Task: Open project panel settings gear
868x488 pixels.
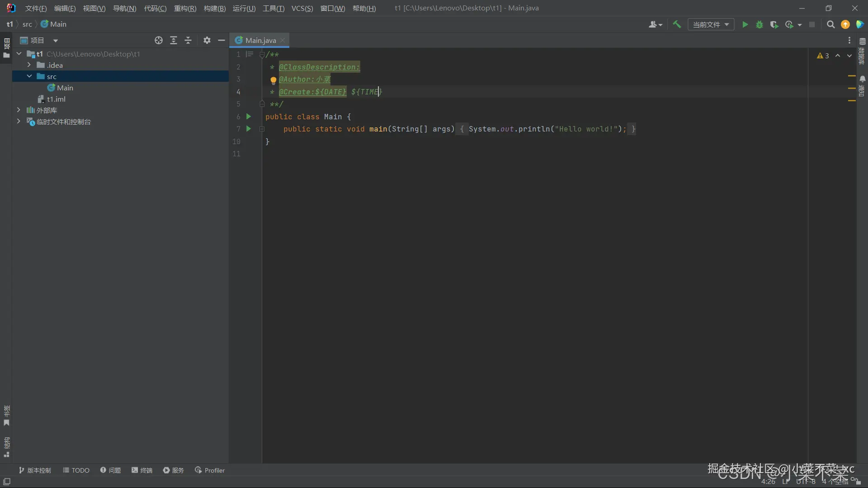Action: pyautogui.click(x=207, y=40)
